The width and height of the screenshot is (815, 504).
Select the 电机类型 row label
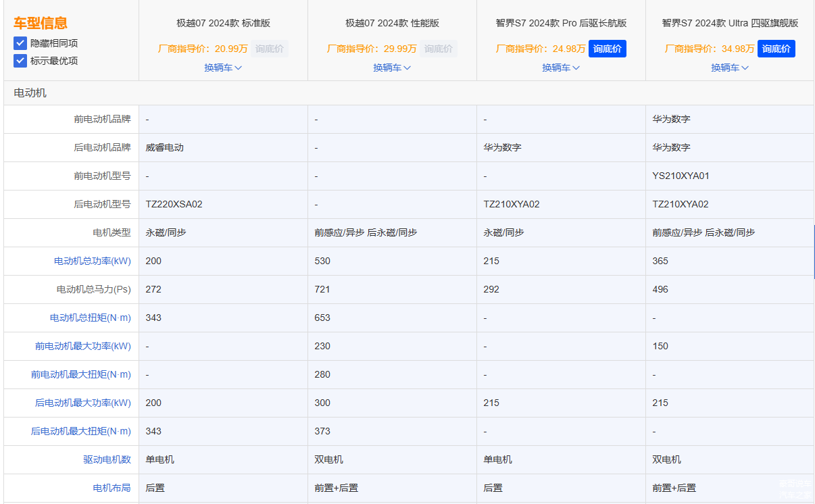(x=112, y=232)
